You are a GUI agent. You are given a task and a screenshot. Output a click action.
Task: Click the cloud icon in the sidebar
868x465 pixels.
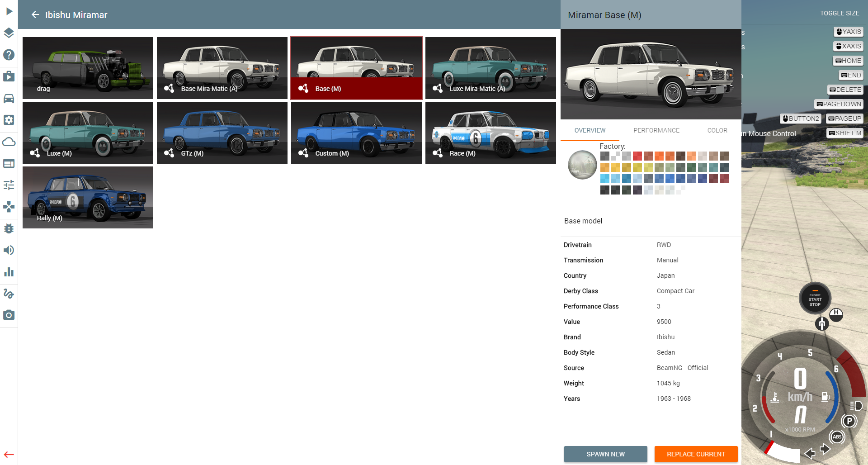9,142
